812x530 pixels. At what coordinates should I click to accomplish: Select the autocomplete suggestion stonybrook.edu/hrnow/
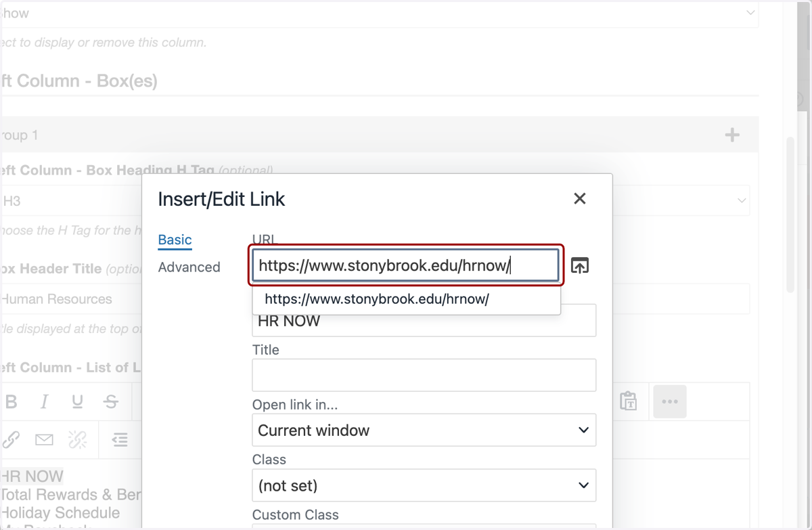[406, 299]
